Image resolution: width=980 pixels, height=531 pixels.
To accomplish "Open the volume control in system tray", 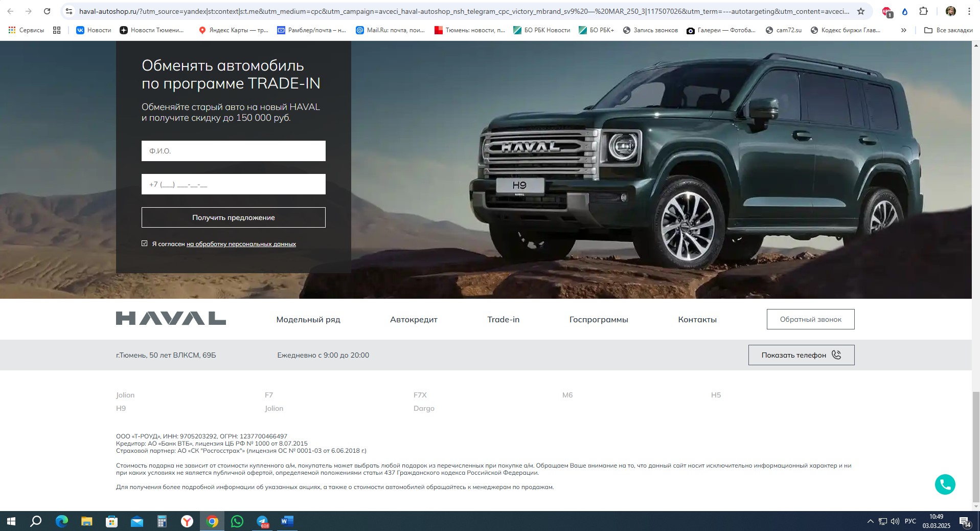I will pyautogui.click(x=895, y=521).
